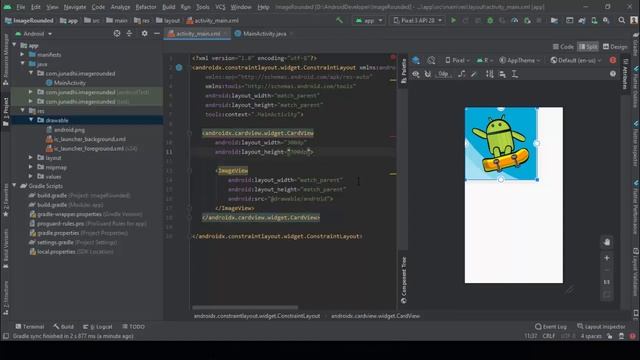Open the TODO tool window

[133, 327]
